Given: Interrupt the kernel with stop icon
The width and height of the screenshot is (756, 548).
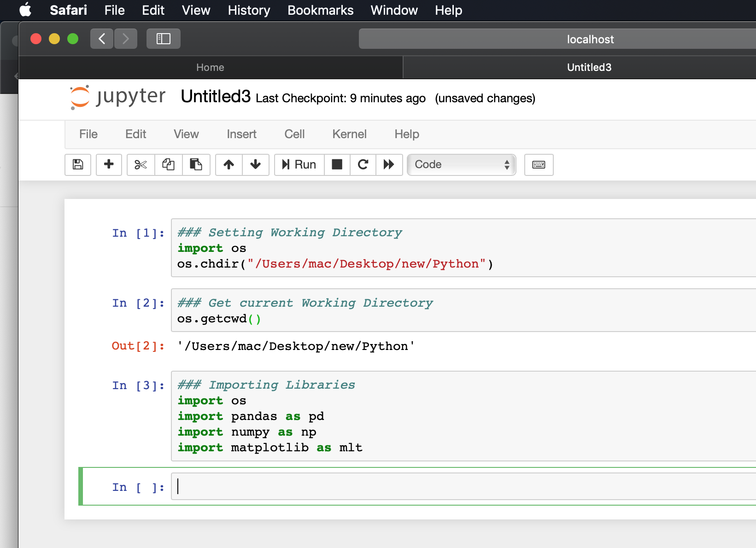Looking at the screenshot, I should click(x=337, y=165).
